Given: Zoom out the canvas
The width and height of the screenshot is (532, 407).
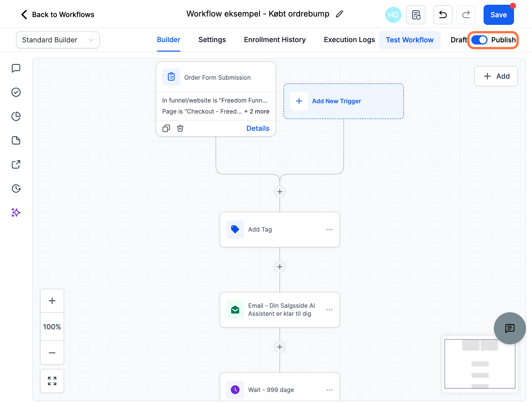Looking at the screenshot, I should click(x=52, y=353).
